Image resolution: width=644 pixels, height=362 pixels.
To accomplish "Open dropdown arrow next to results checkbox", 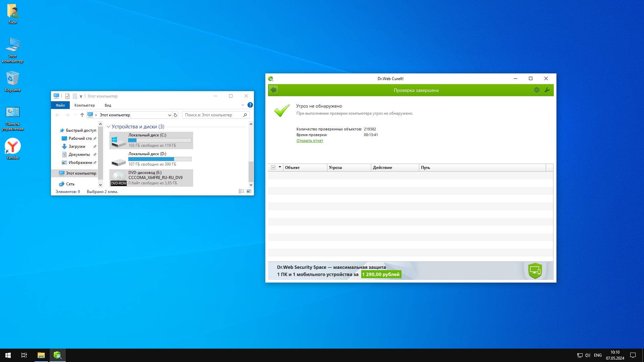I will tap(280, 167).
